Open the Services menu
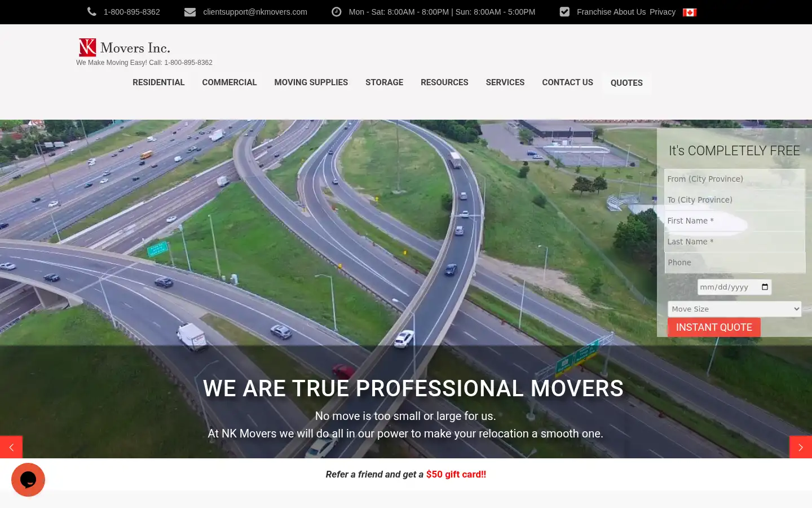The image size is (812, 508). [x=505, y=82]
